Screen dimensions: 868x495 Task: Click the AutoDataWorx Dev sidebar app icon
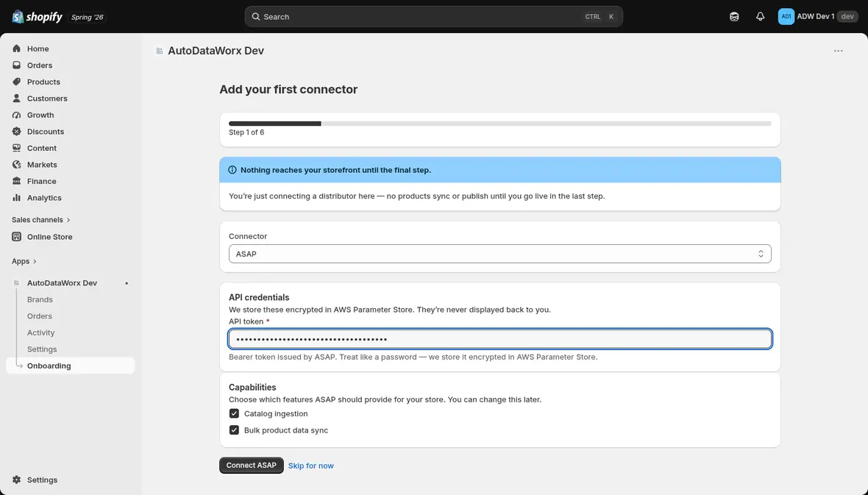pos(17,283)
